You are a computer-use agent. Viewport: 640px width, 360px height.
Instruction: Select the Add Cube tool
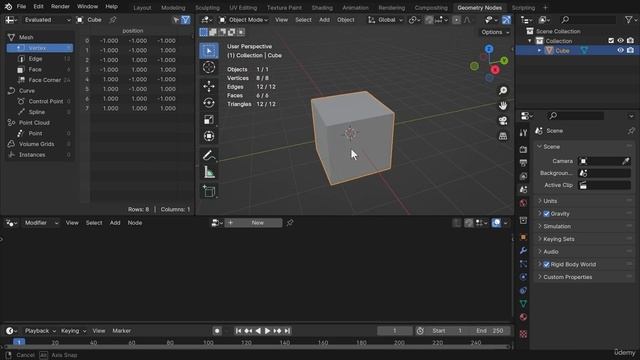click(209, 191)
